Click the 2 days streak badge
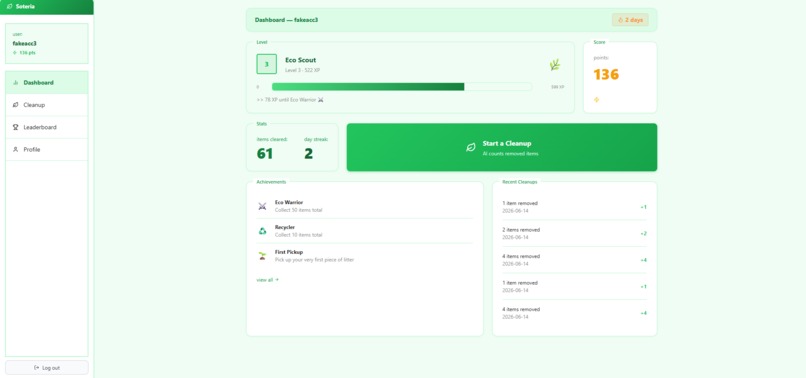 (x=630, y=20)
